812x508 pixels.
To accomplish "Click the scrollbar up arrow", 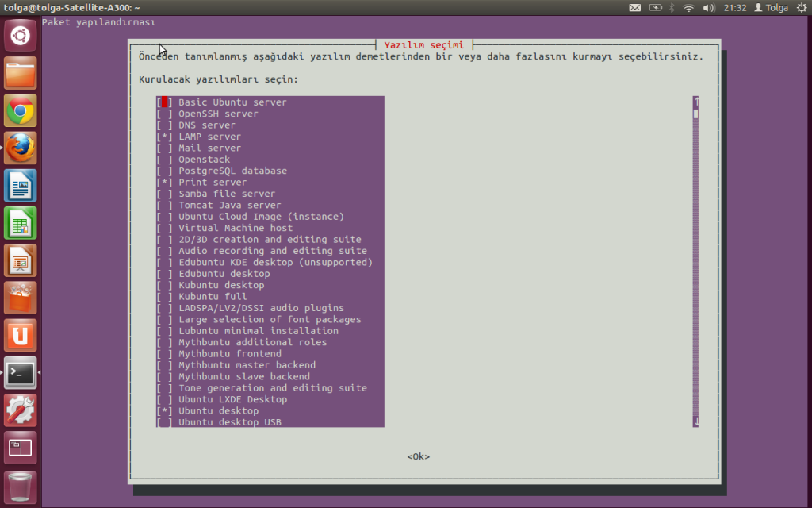I will 696,102.
